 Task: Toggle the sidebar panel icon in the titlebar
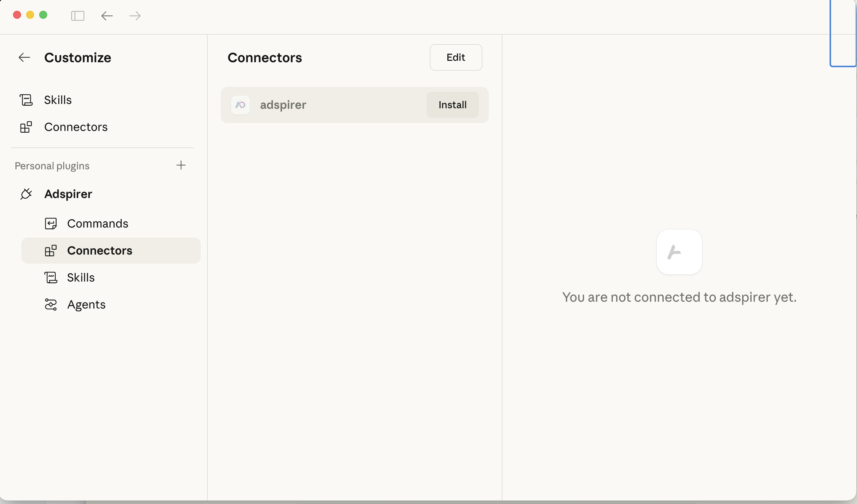tap(78, 16)
